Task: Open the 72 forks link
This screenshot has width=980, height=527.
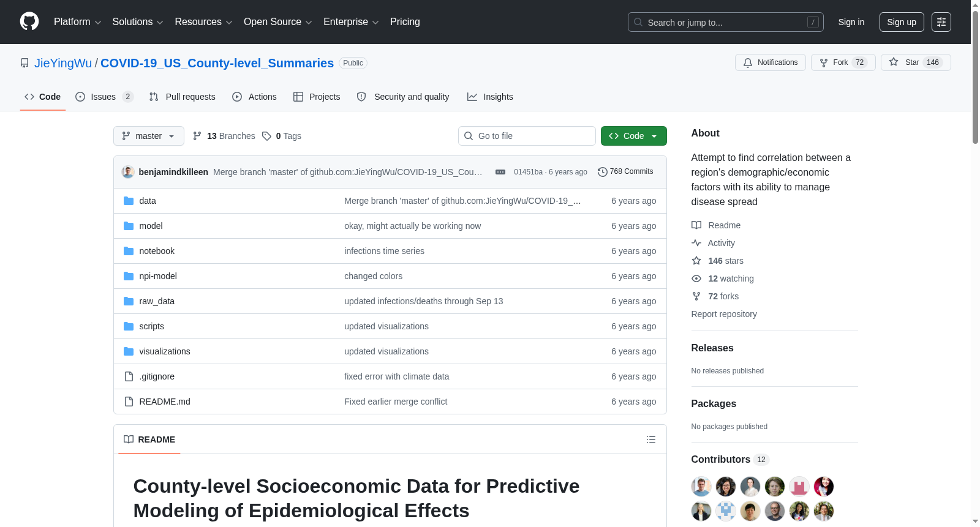Action: (x=723, y=296)
